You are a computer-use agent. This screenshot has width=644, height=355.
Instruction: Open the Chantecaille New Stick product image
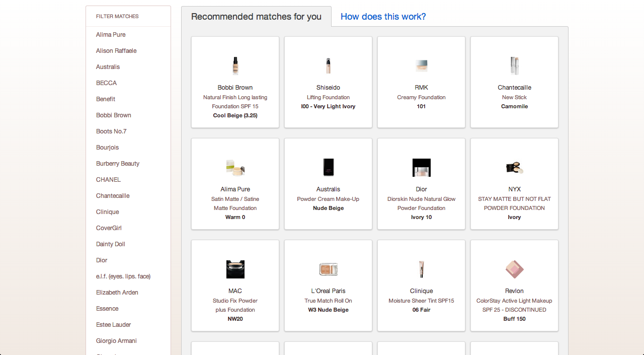(x=514, y=66)
